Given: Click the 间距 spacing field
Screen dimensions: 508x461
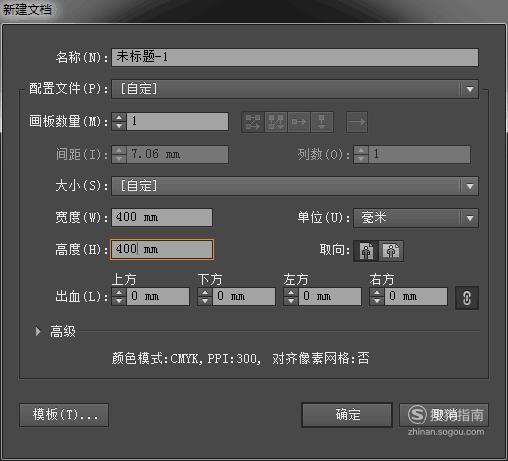Looking at the screenshot, I should 177,154.
